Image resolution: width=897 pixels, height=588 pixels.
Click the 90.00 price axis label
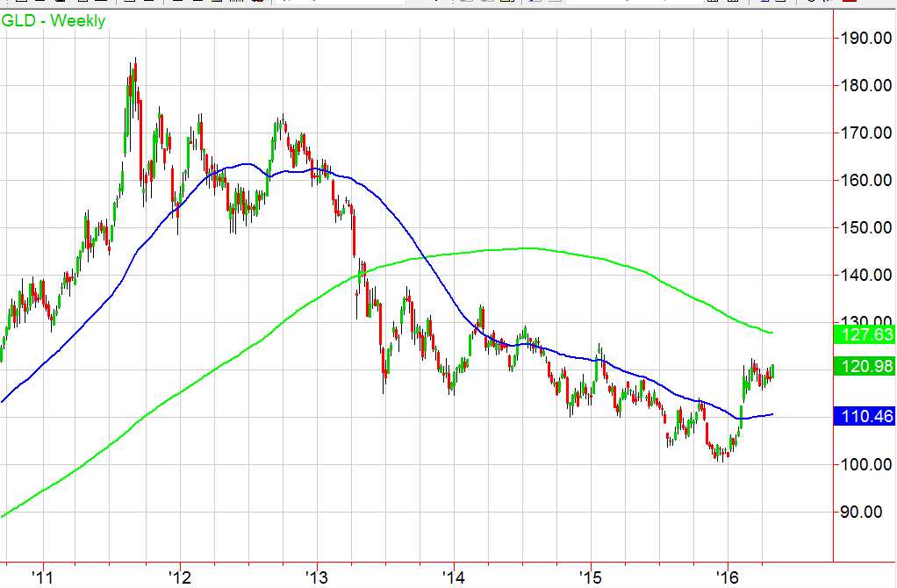[x=864, y=512]
